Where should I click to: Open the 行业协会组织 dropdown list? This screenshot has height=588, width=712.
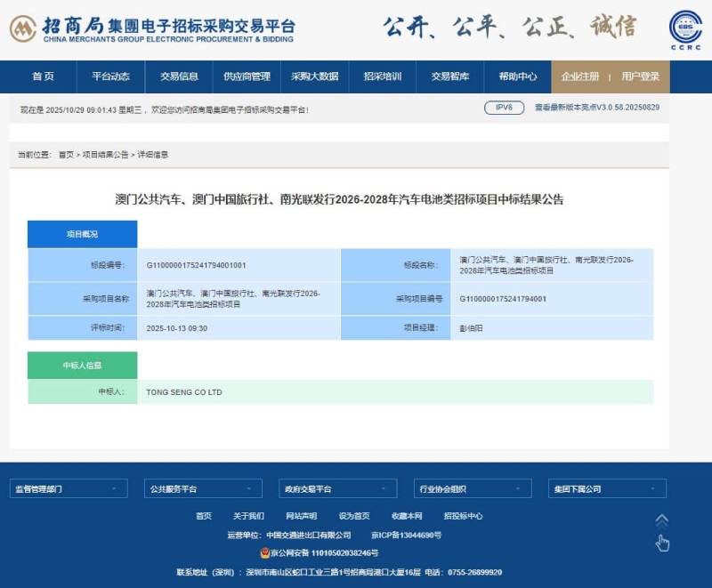point(472,488)
